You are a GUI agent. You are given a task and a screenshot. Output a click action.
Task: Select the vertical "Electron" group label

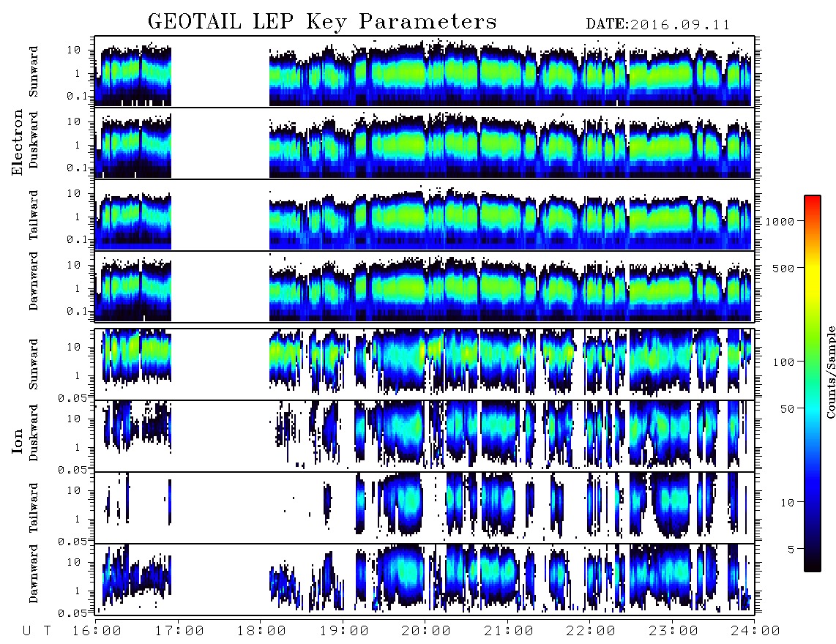tap(18, 143)
